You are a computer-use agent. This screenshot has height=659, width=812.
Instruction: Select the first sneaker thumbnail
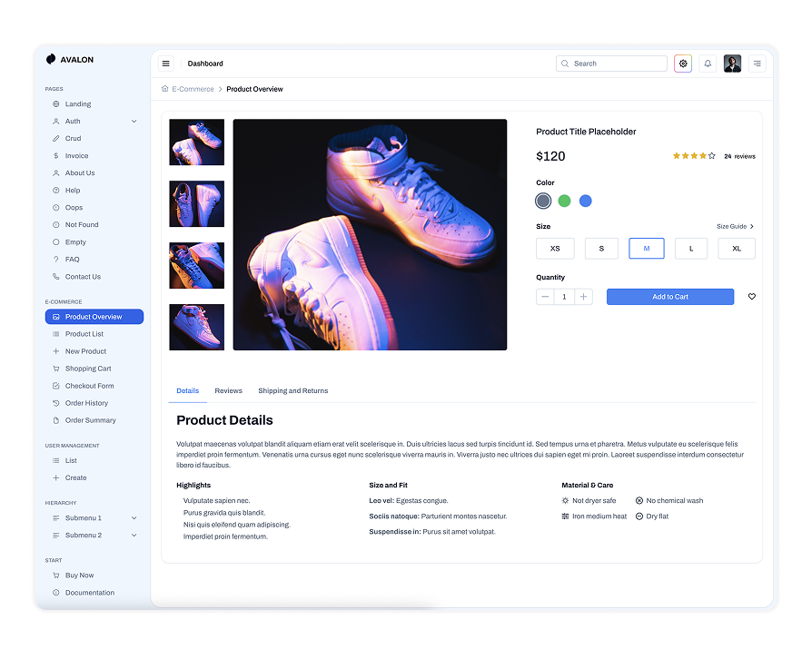[x=197, y=143]
